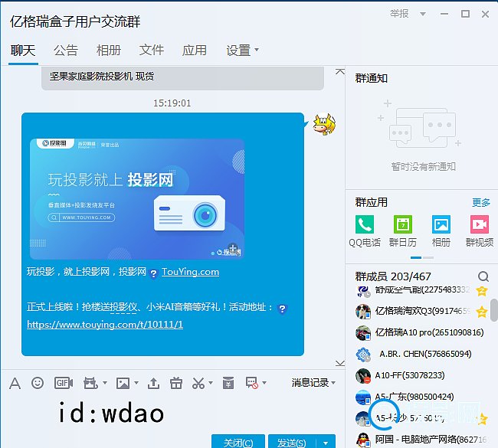Open the TouYing.com link
Viewport: 498px width, 448px height.
[190, 272]
